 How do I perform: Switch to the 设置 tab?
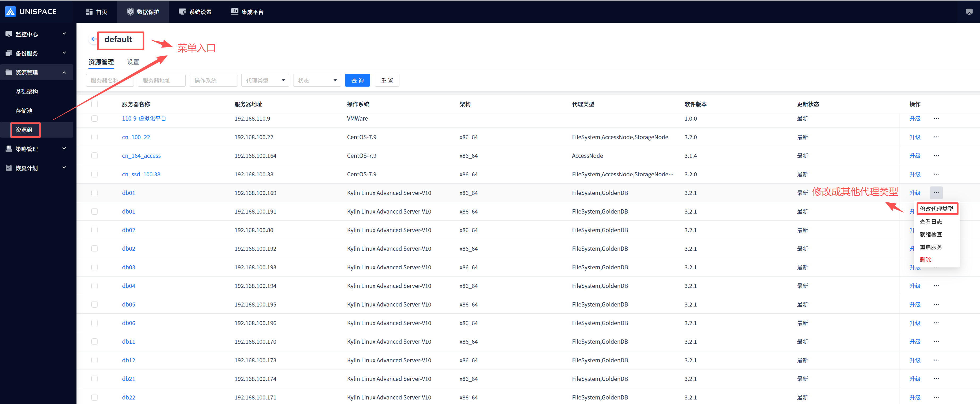(x=133, y=62)
